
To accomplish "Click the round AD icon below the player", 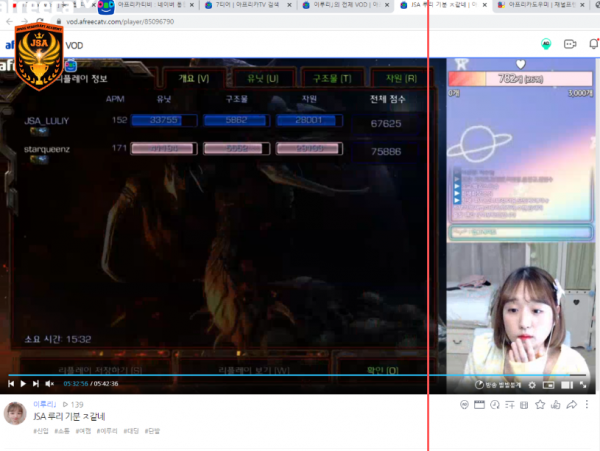I will 464,405.
